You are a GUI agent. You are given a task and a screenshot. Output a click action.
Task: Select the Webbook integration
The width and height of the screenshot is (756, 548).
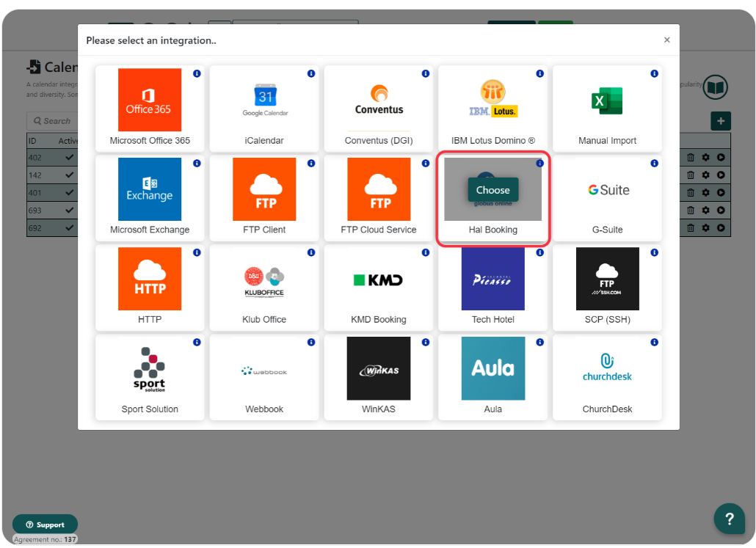pos(264,377)
